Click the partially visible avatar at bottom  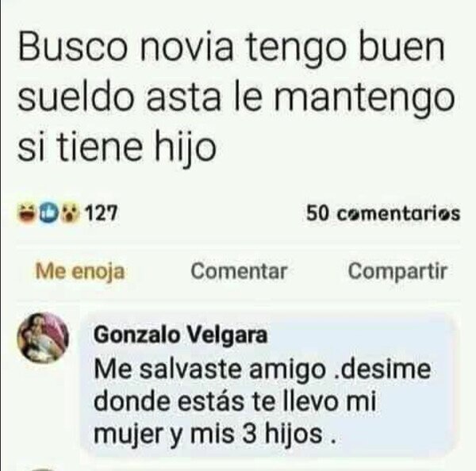point(44,469)
